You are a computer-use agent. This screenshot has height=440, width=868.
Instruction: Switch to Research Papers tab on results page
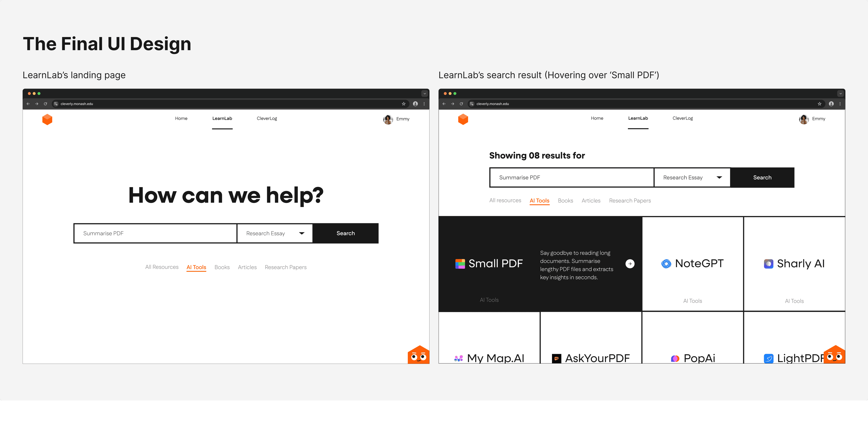[x=630, y=201]
